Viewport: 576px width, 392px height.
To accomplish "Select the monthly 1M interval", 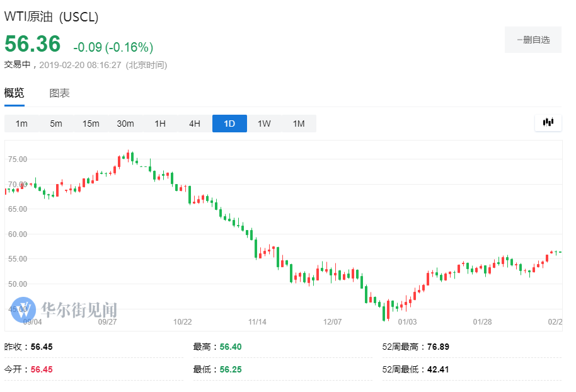I will click(x=299, y=124).
